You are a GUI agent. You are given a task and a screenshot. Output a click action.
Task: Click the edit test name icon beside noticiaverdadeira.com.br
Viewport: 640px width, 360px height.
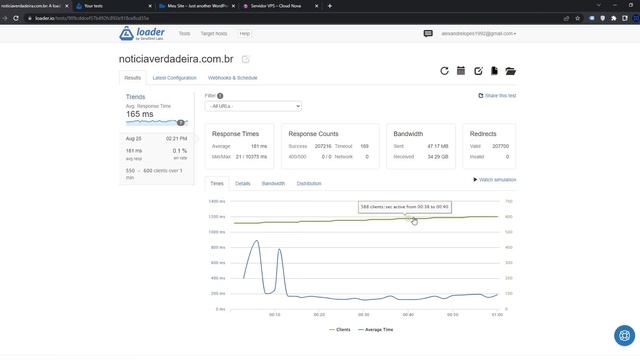(245, 59)
